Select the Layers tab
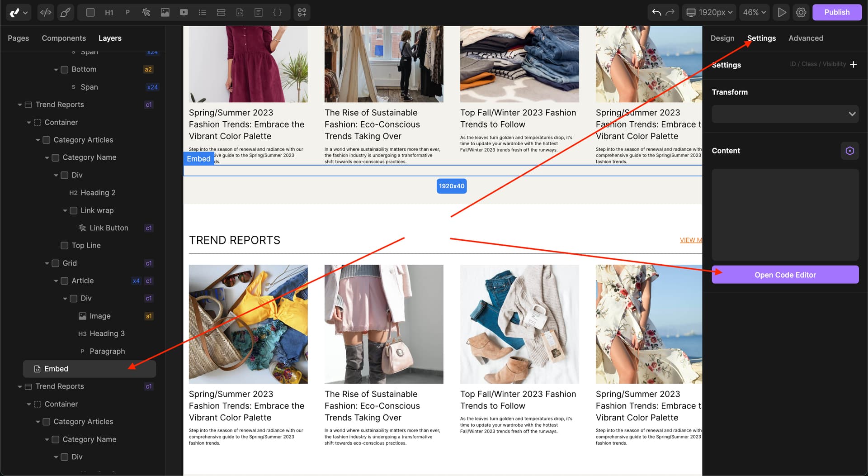Screen dimensions: 868x476 pos(110,38)
